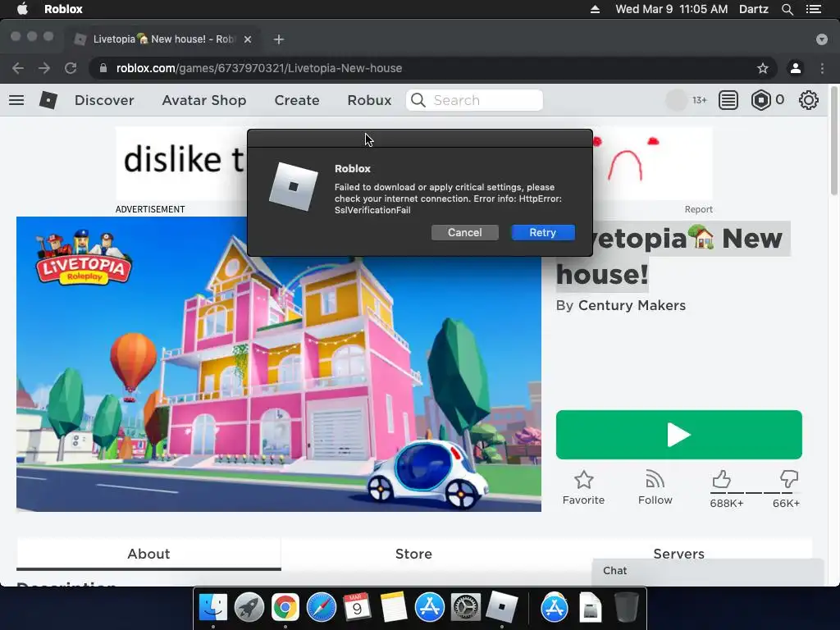The width and height of the screenshot is (840, 630).
Task: Open Google Chrome from the dock
Action: (x=285, y=608)
